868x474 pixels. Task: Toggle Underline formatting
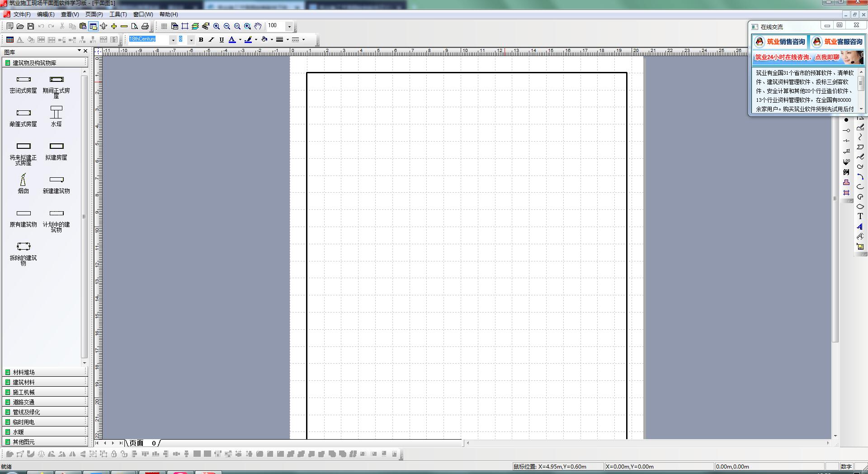pos(222,40)
